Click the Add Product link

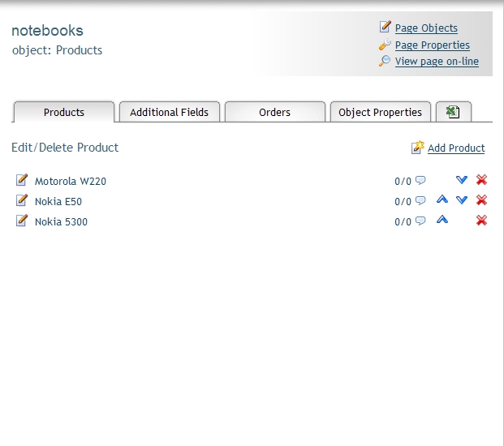click(x=456, y=148)
